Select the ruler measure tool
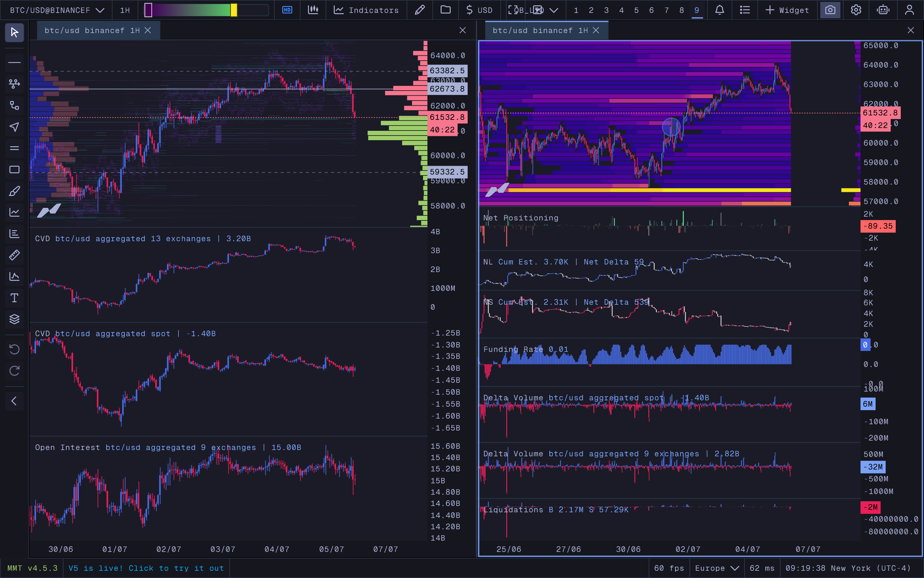This screenshot has width=924, height=578. coord(14,255)
